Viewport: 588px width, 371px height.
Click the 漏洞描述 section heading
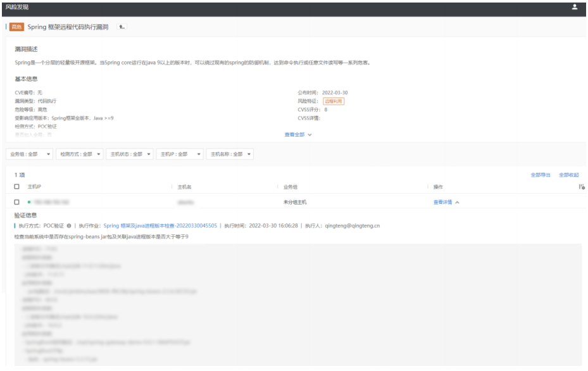(x=26, y=49)
